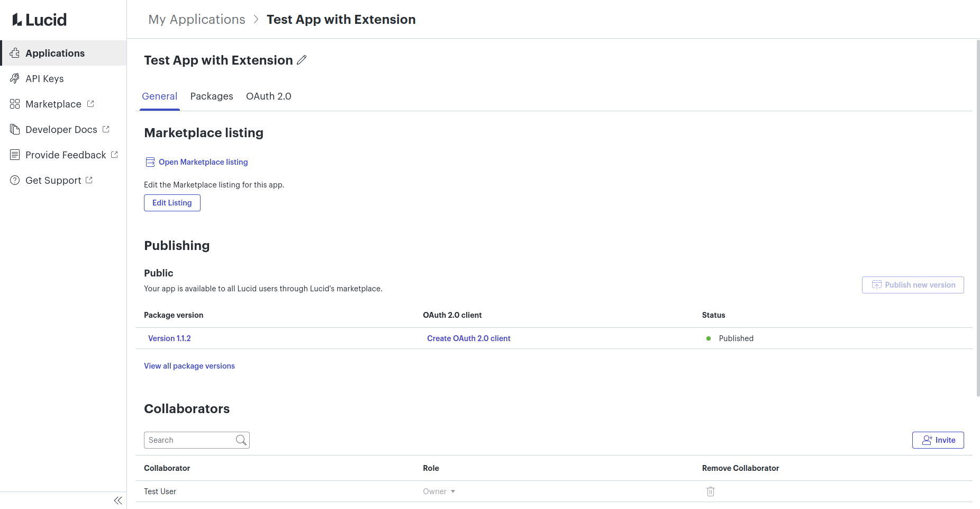Click the OAuth 2.0 client column header
Viewport: 980px width, 509px height.
(x=452, y=315)
